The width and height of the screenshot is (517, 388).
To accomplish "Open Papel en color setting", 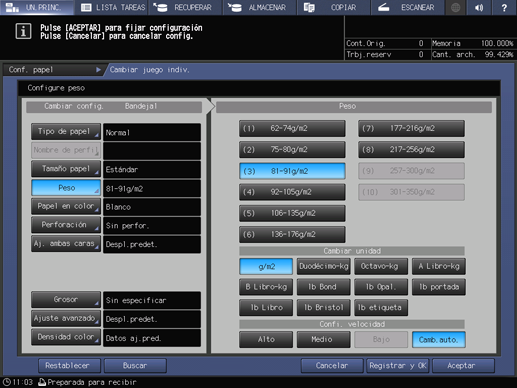I will point(66,206).
